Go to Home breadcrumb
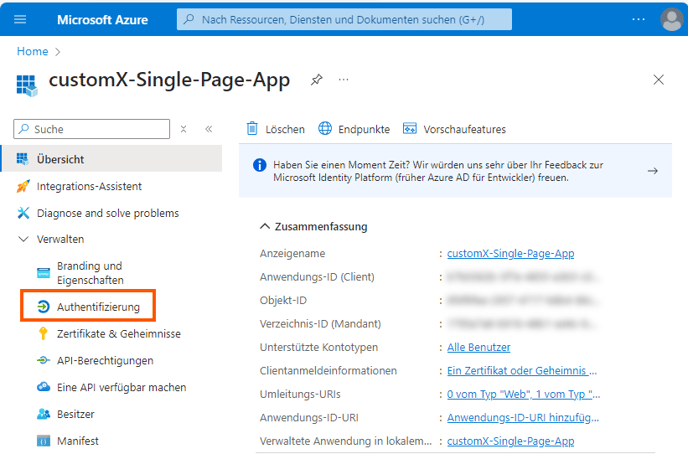Image resolution: width=688 pixels, height=454 pixels. click(32, 51)
